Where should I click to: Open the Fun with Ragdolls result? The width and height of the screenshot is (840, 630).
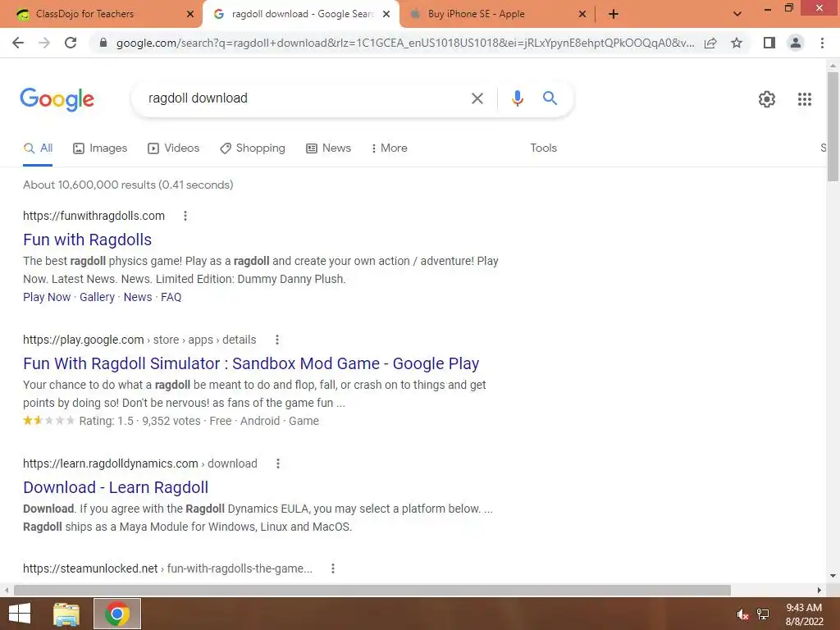[x=87, y=240]
